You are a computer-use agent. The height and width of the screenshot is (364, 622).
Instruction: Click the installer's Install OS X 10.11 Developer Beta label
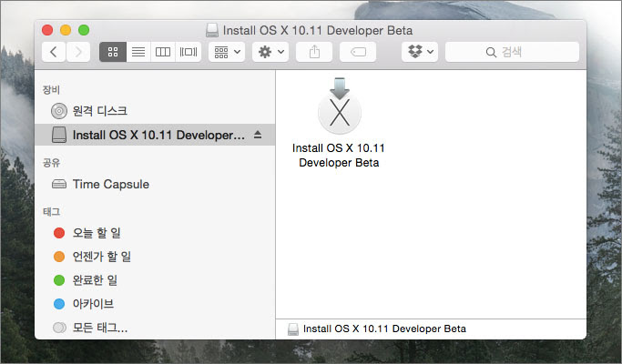click(x=339, y=156)
